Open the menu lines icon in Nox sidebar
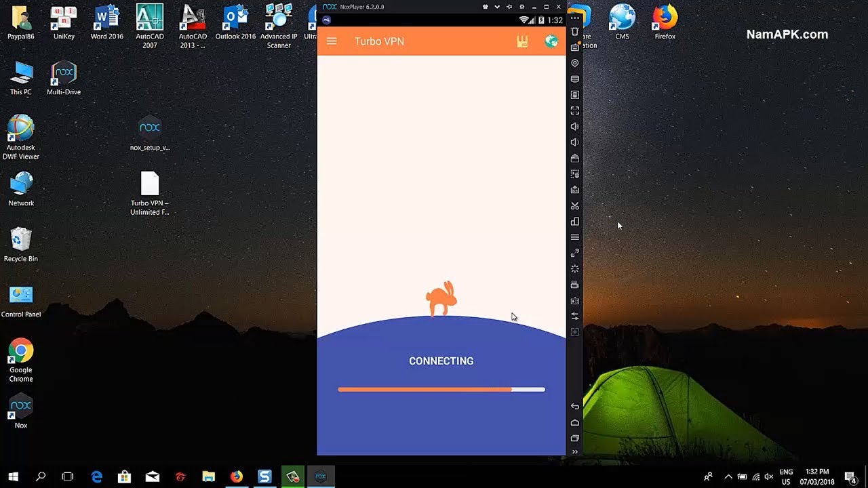 click(x=575, y=237)
